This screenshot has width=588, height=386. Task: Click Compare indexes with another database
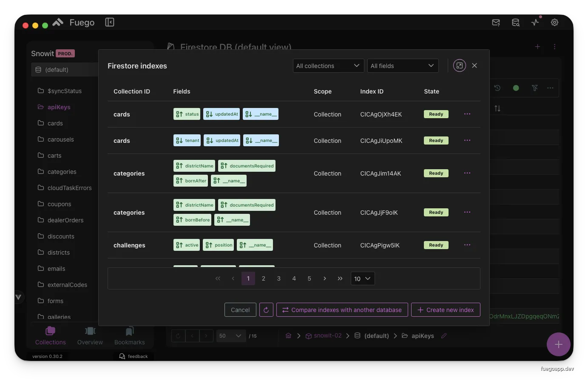[x=342, y=310]
